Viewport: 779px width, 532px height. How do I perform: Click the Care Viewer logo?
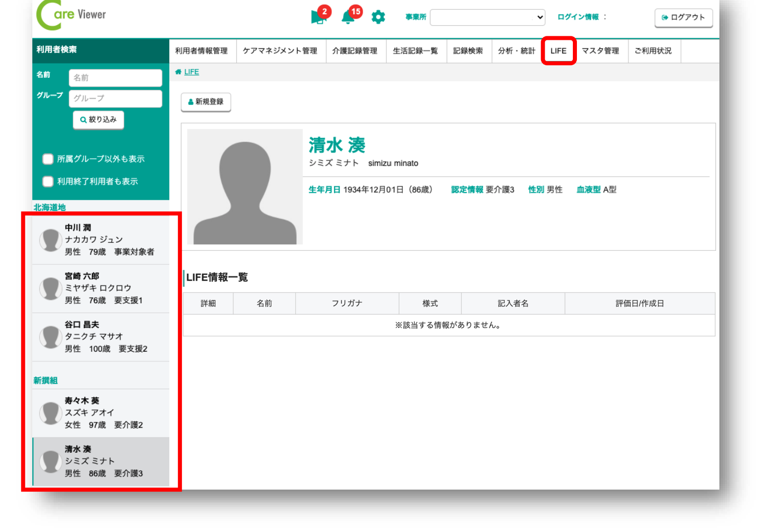point(71,15)
